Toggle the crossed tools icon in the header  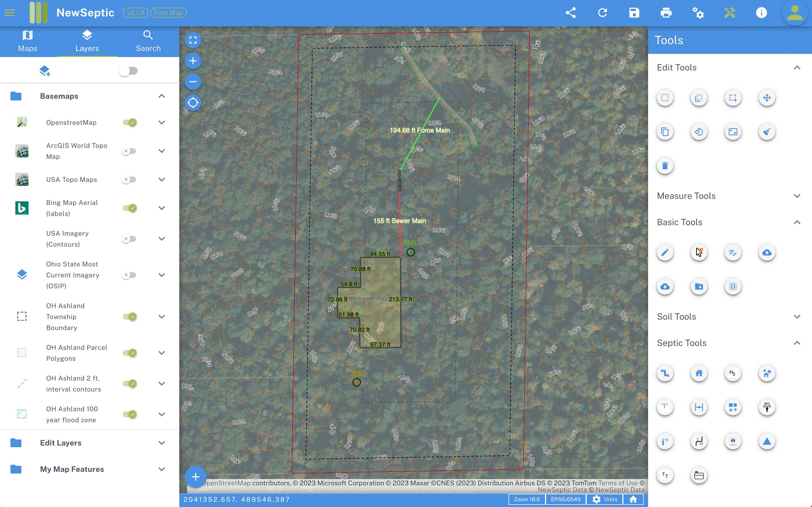pyautogui.click(x=729, y=13)
